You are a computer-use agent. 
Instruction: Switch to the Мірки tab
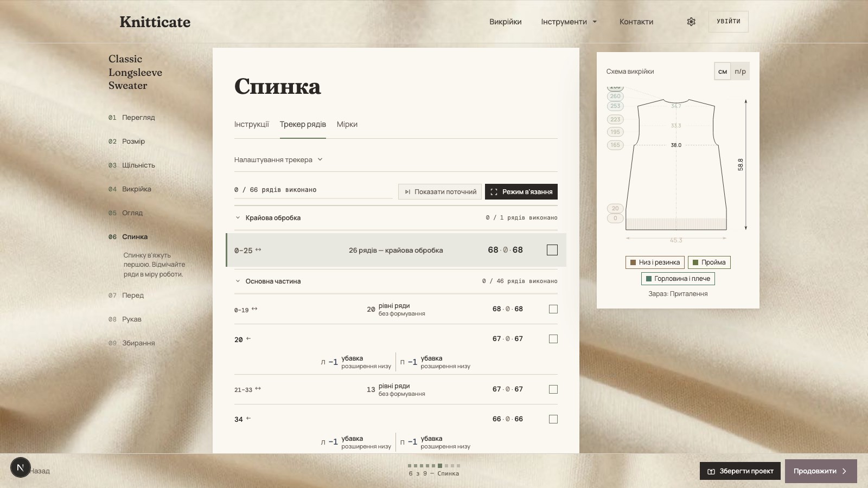(347, 124)
